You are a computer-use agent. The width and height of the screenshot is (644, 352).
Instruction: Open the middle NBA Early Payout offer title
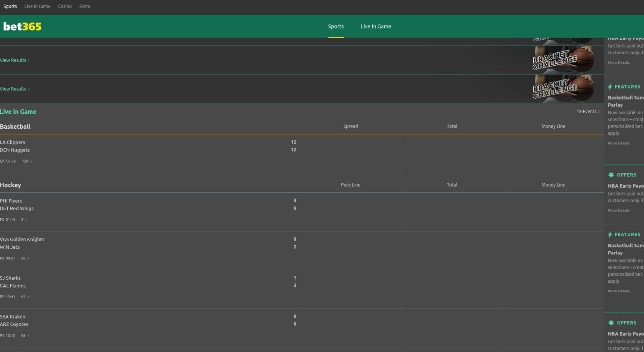click(626, 186)
